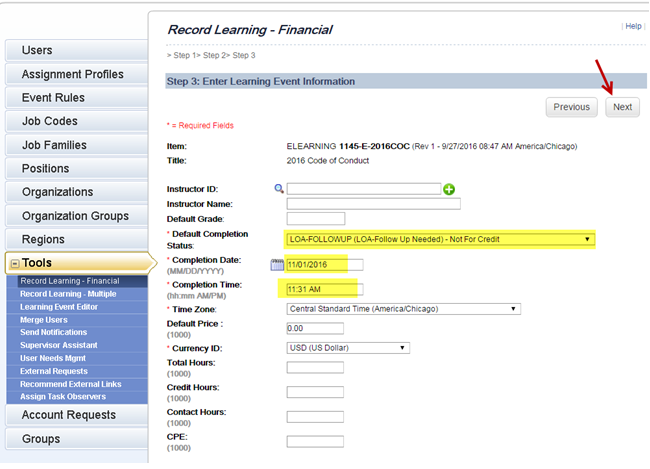Open the Supervisor Assistant tool

point(58,345)
